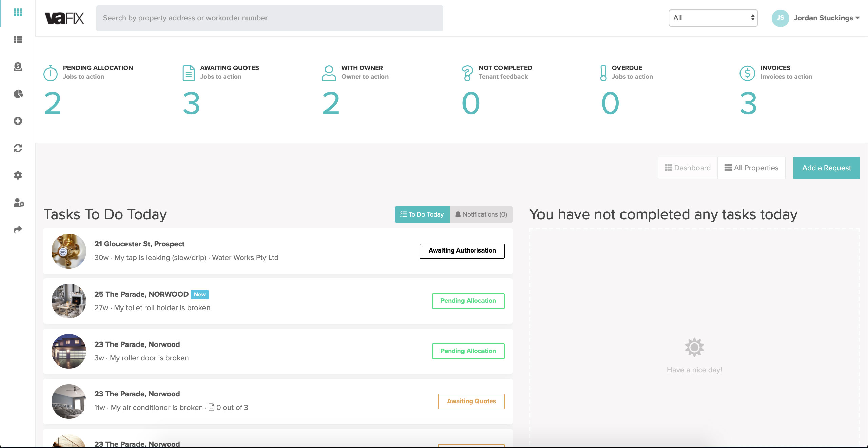Click the NOT COMPLETED heading
The width and height of the screenshot is (868, 448).
[506, 68]
